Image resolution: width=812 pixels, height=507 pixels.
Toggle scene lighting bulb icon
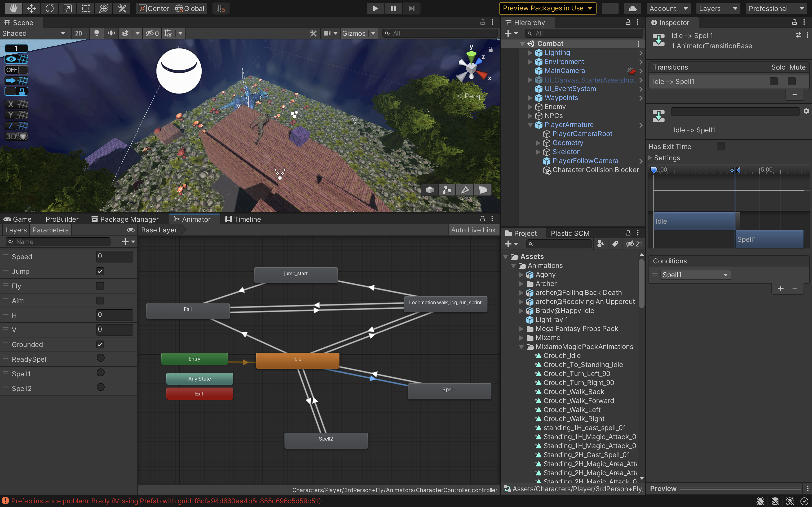click(97, 33)
